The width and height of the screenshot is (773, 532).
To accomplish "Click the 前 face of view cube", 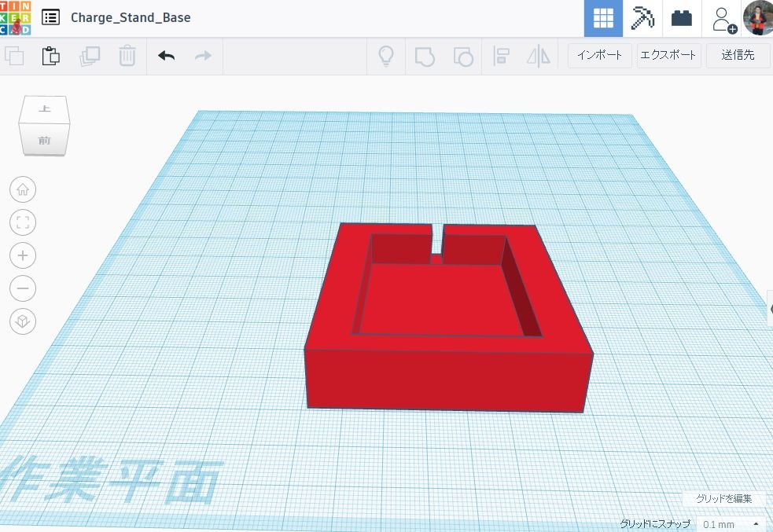I will click(44, 141).
